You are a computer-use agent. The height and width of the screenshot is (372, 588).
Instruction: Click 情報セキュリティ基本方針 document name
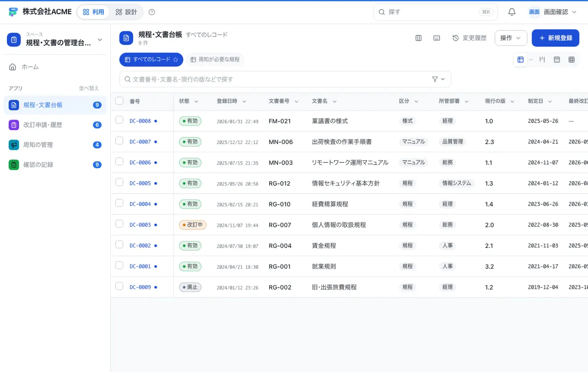346,183
